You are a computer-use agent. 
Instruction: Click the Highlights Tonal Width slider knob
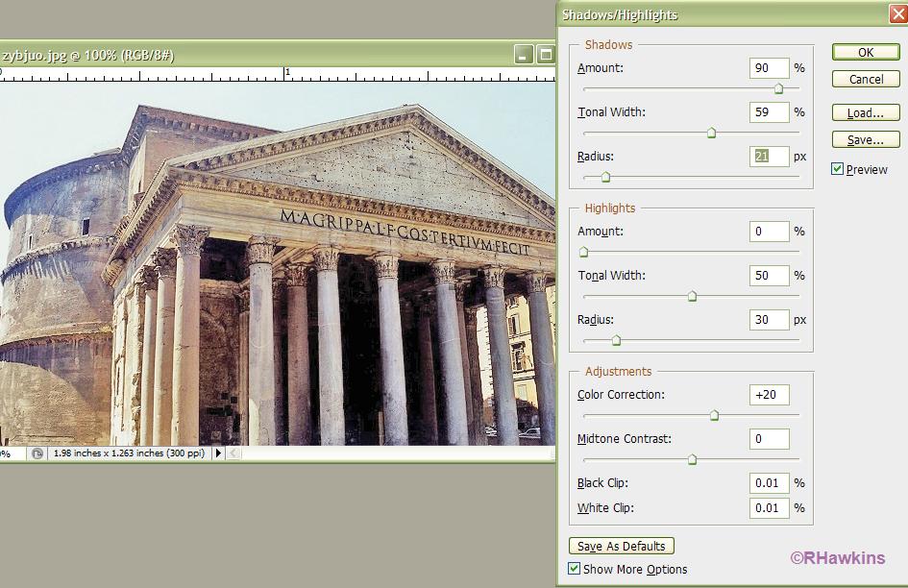click(x=692, y=296)
